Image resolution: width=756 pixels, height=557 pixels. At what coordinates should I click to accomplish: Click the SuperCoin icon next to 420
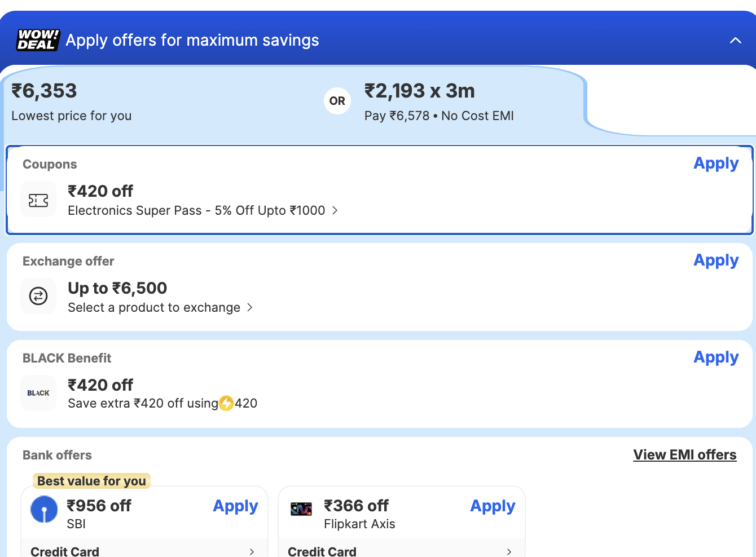point(226,404)
